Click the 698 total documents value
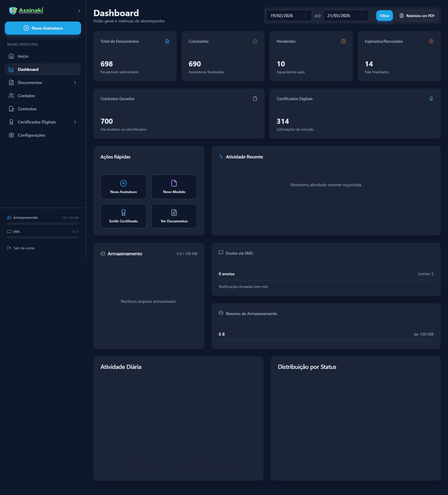This screenshot has width=448, height=495. [x=107, y=64]
